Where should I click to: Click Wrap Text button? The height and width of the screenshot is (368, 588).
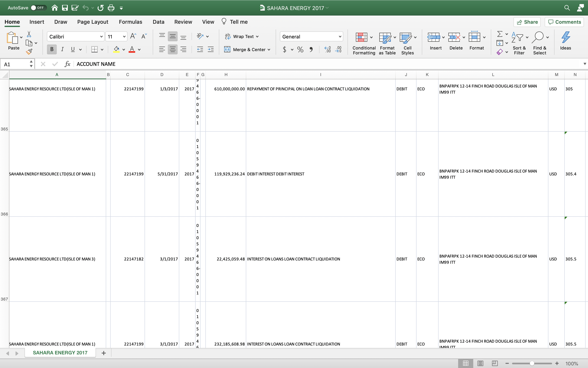[x=239, y=37]
